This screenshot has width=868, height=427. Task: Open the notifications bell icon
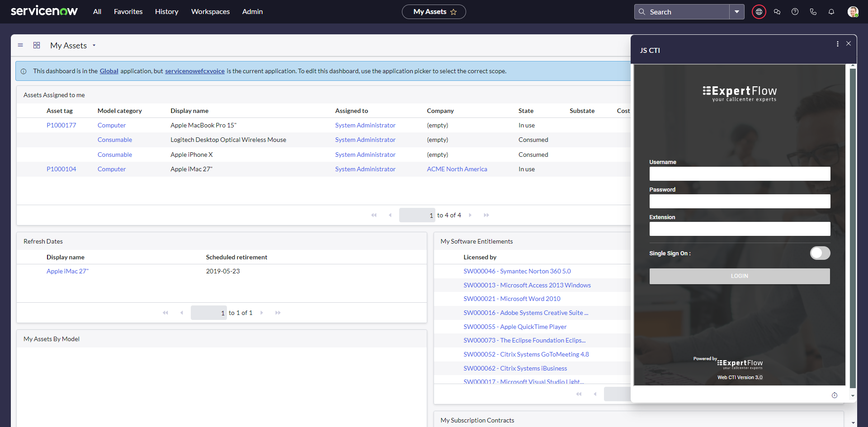[831, 12]
